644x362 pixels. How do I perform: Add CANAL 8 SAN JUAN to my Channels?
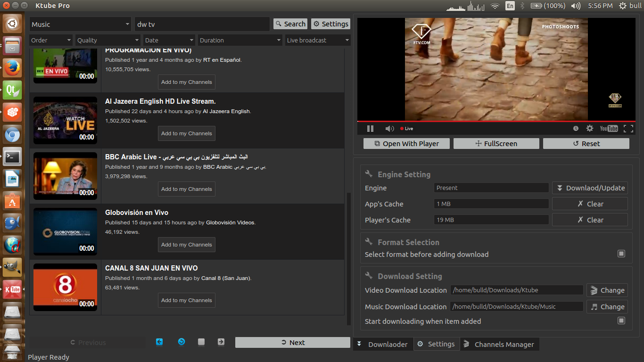[187, 300]
